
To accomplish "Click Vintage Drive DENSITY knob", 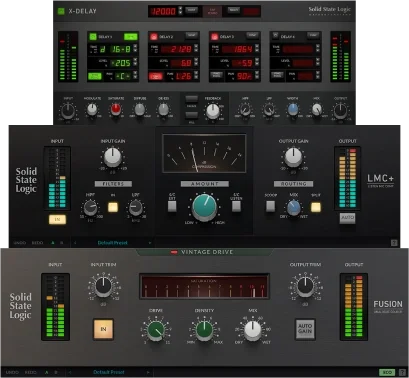I will pos(204,330).
